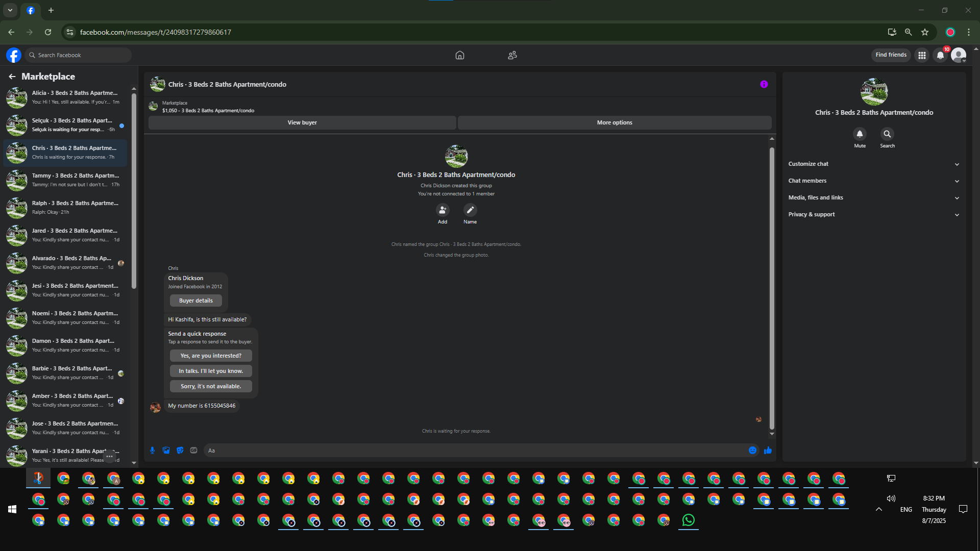Click the conversation list scrollbar
The image size is (980, 551).
(x=134, y=191)
